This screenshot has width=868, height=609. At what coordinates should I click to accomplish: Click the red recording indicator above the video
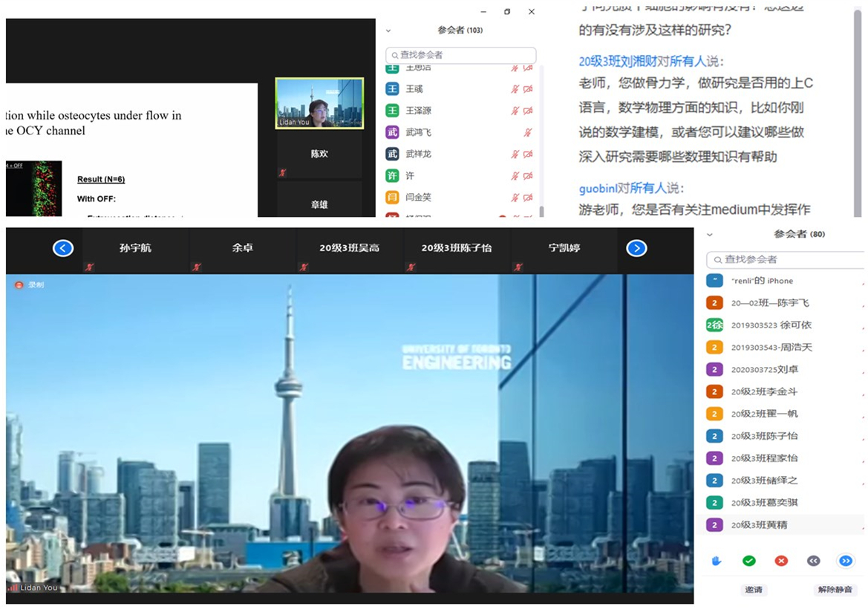pyautogui.click(x=19, y=284)
